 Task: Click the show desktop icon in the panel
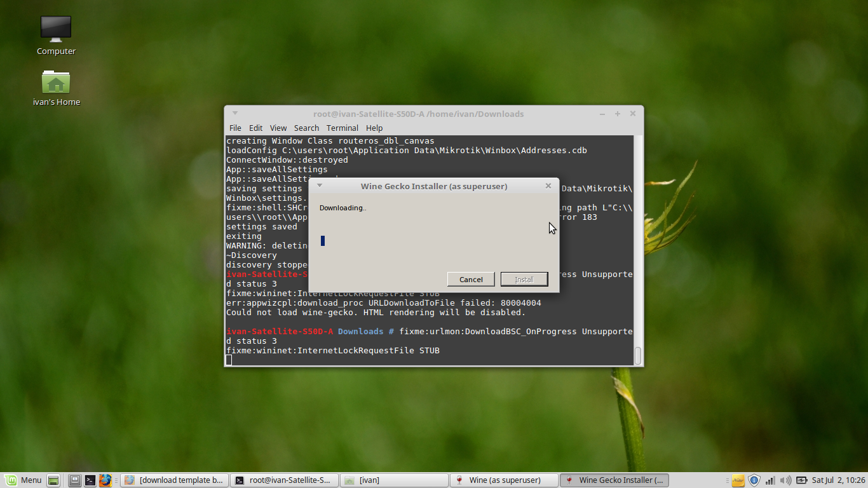[53, 480]
